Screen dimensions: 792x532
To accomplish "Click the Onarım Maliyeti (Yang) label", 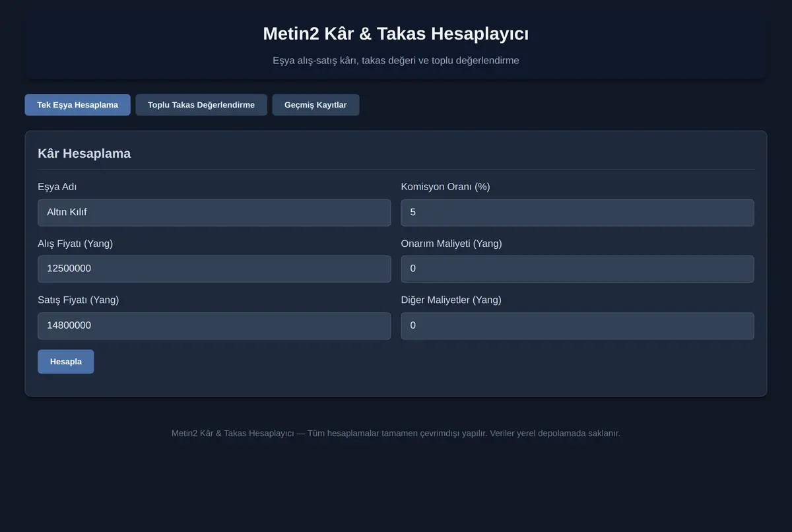I will point(451,244).
